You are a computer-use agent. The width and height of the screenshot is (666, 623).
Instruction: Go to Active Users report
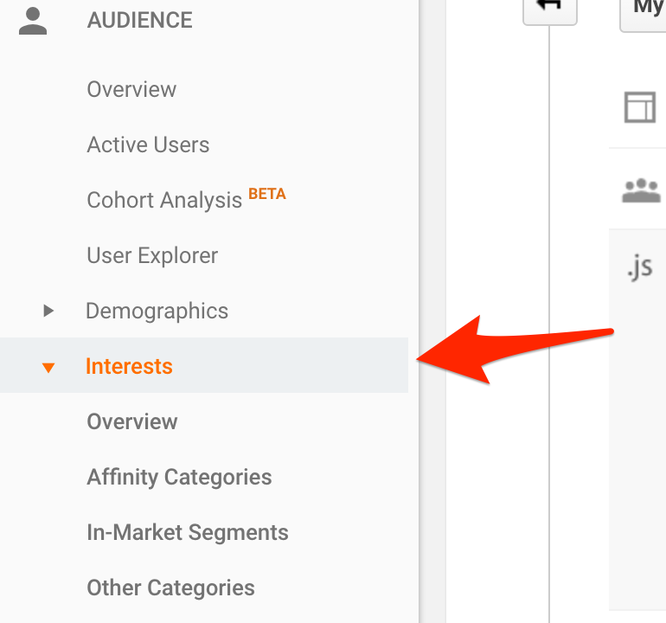tap(148, 145)
